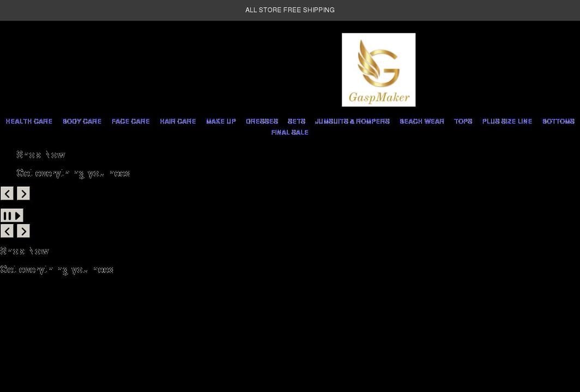View JUMPSUITS & ROMPERS collection

[352, 121]
